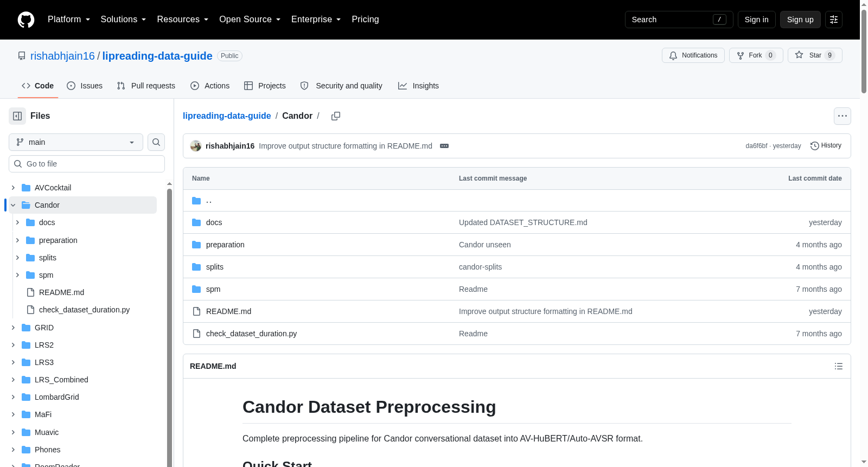The image size is (868, 467).
Task: Collapse the Candor folder chevron
Action: point(13,205)
